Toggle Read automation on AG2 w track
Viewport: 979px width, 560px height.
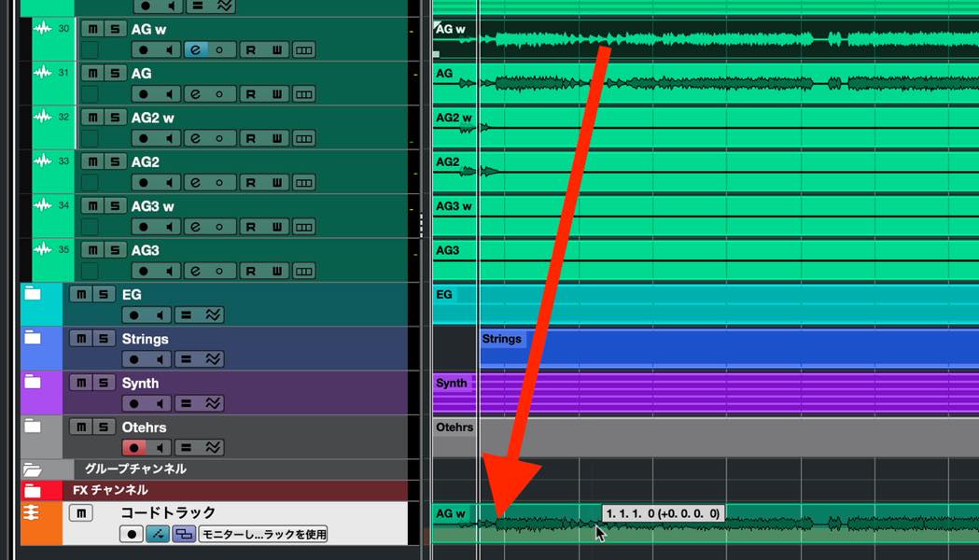(x=250, y=138)
